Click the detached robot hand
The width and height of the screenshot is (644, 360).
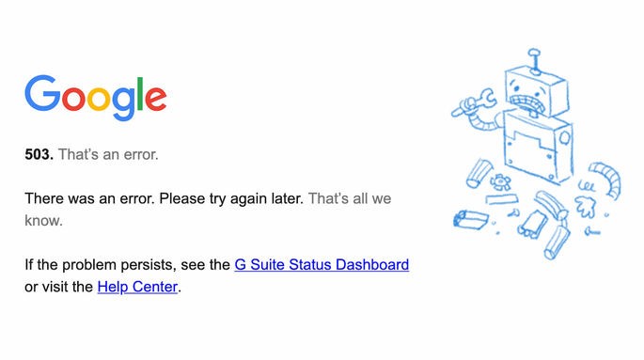pyautogui.click(x=586, y=206)
